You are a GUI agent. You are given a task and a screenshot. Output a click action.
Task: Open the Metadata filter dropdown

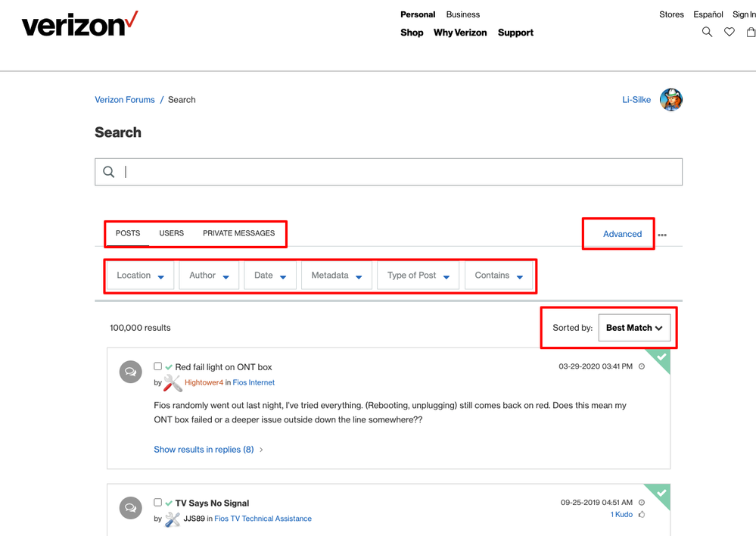pyautogui.click(x=337, y=276)
